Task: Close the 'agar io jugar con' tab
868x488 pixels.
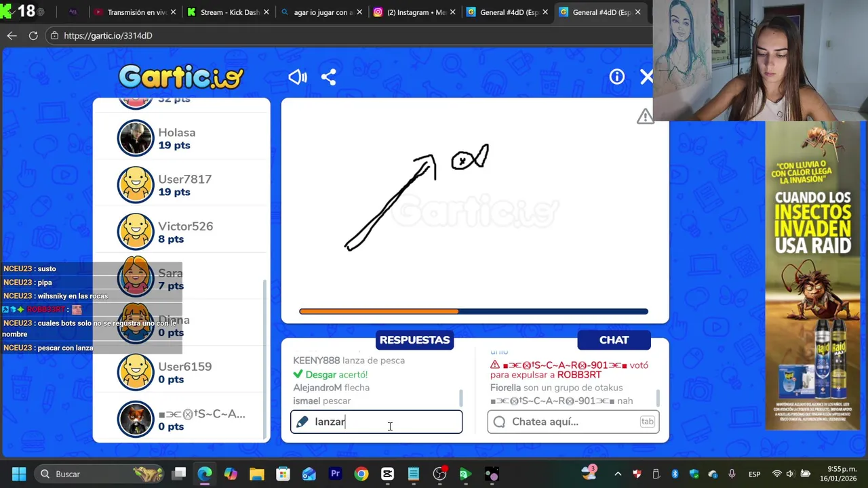Action: 359,12
